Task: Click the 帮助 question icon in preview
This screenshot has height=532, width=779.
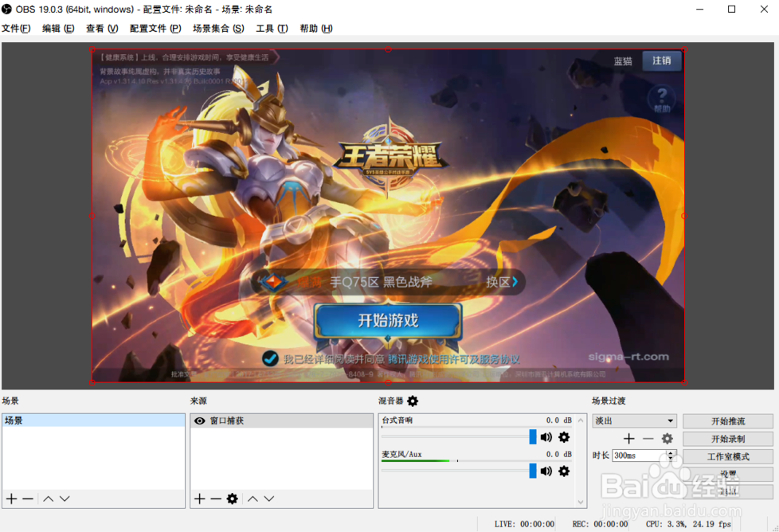Action: 662,98
